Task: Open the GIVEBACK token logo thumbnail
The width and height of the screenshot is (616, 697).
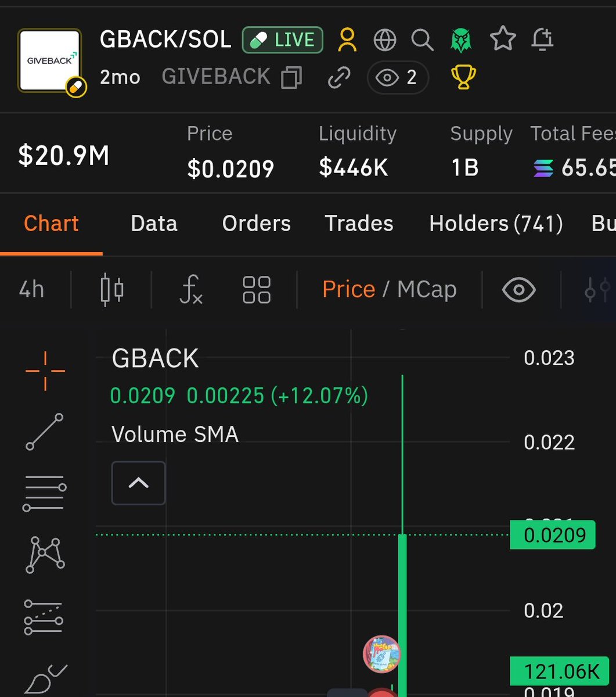Action: 50,61
